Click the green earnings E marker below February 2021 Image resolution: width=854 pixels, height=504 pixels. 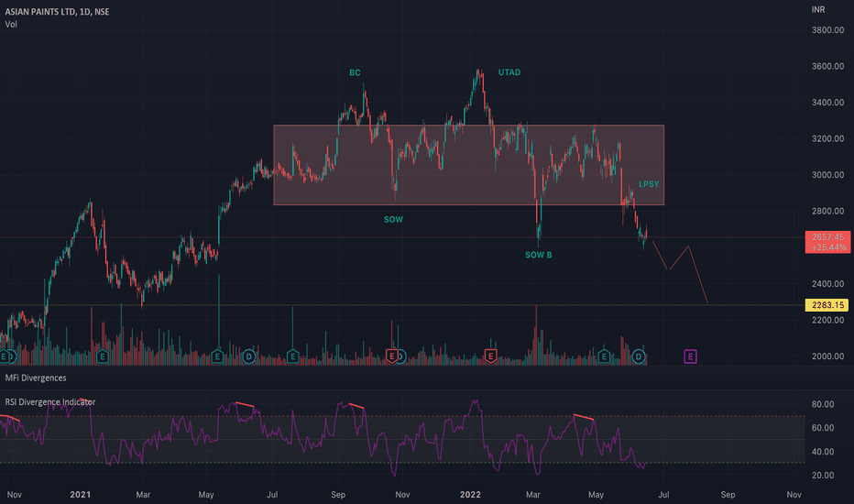[102, 356]
